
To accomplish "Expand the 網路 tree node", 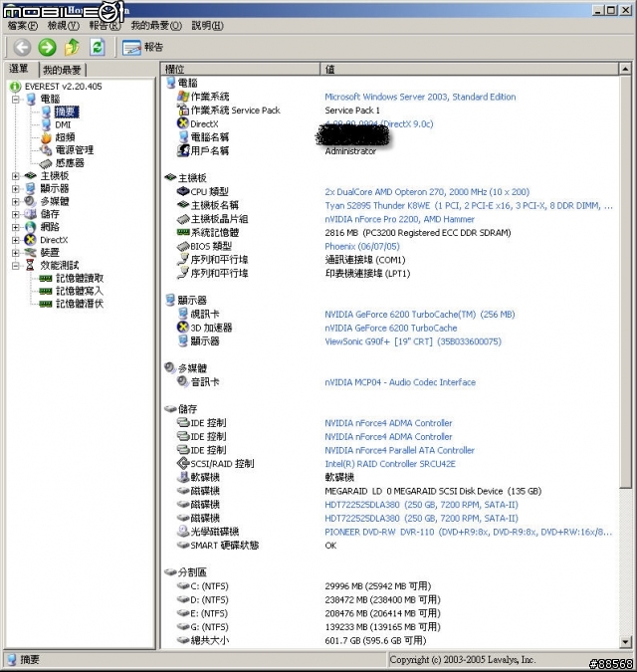I will click(15, 227).
